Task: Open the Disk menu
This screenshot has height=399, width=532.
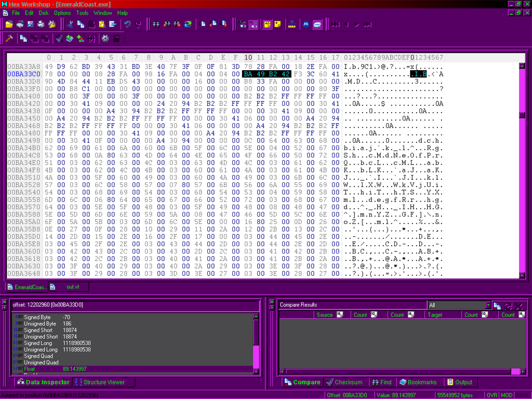Action: [44, 13]
